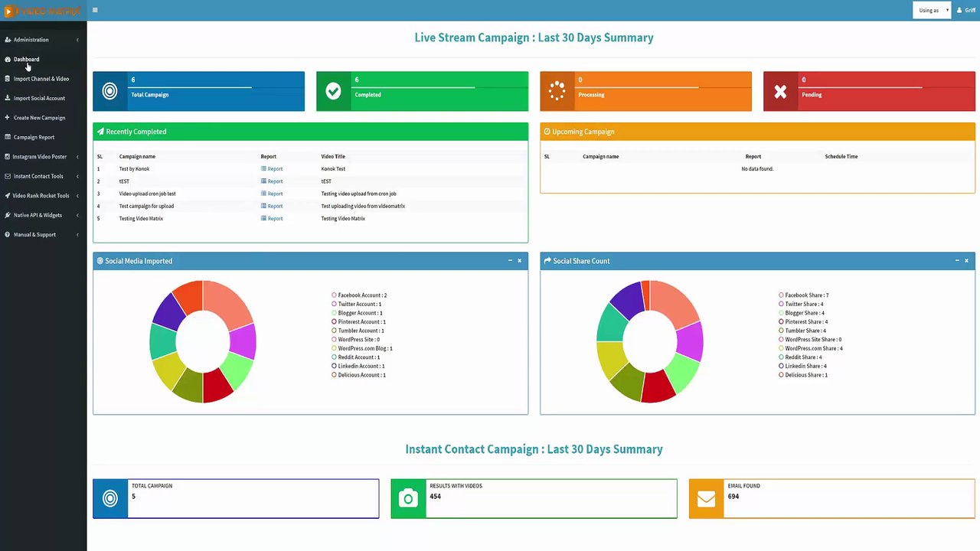
Task: Click the Import Social Account download icon
Action: (8, 98)
